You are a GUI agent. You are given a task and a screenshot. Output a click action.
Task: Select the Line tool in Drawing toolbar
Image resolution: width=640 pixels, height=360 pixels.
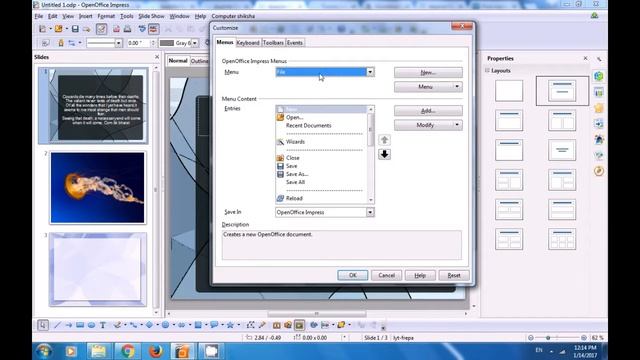pyautogui.click(x=57, y=325)
